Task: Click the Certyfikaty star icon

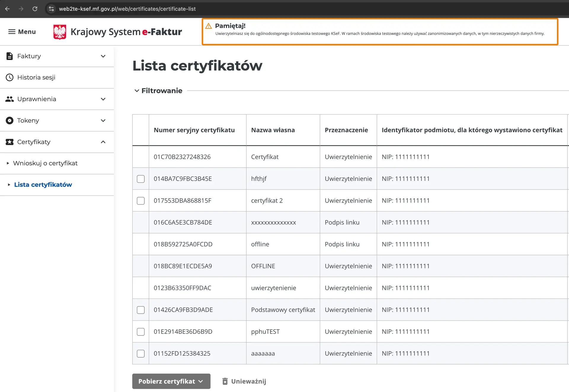Action: pyautogui.click(x=9, y=142)
